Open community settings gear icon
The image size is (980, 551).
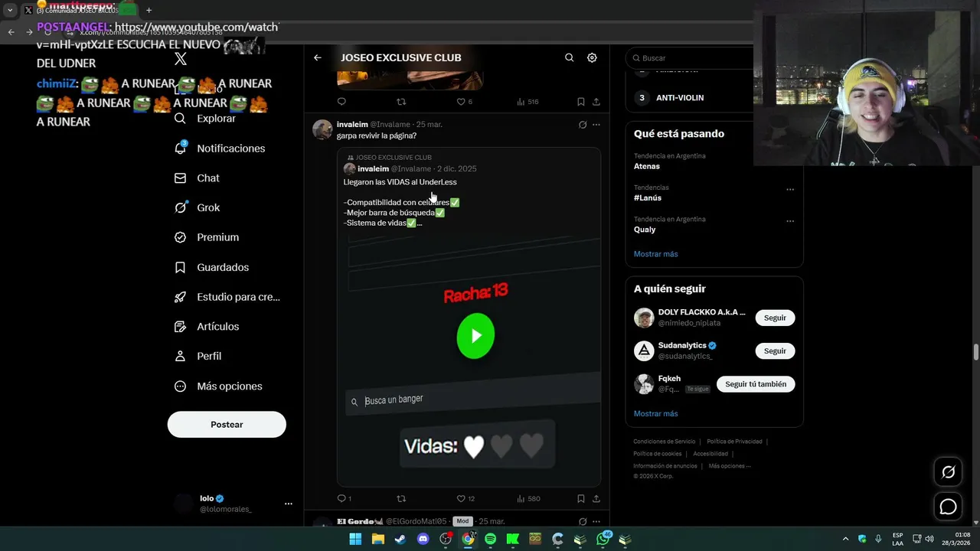pos(592,57)
